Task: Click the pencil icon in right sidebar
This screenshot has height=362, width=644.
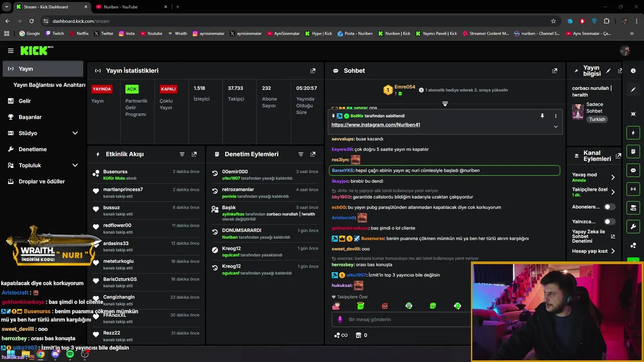Action: click(x=633, y=89)
